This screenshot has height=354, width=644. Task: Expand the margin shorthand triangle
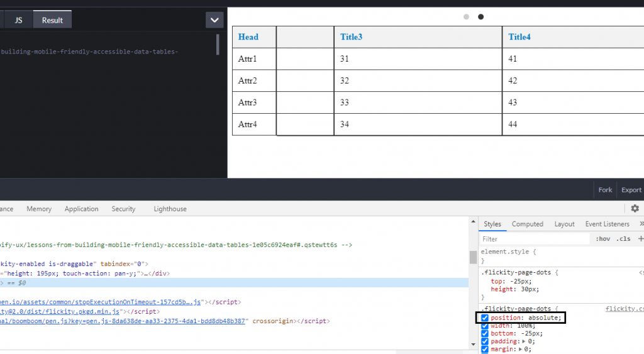(520, 349)
